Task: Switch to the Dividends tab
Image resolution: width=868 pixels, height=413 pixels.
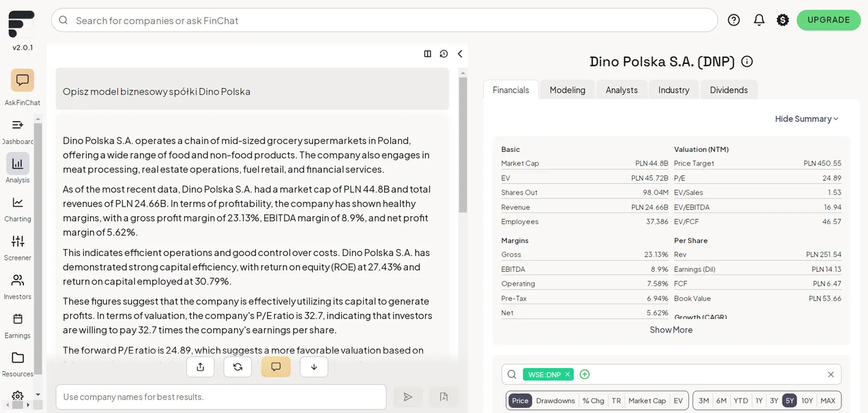Action: (x=729, y=90)
